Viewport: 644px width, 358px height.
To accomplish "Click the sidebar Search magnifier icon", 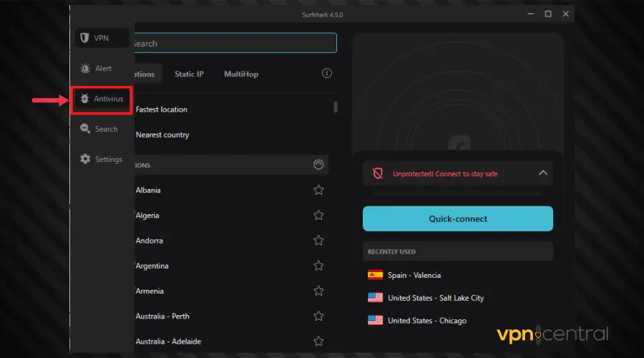I will click(x=85, y=129).
